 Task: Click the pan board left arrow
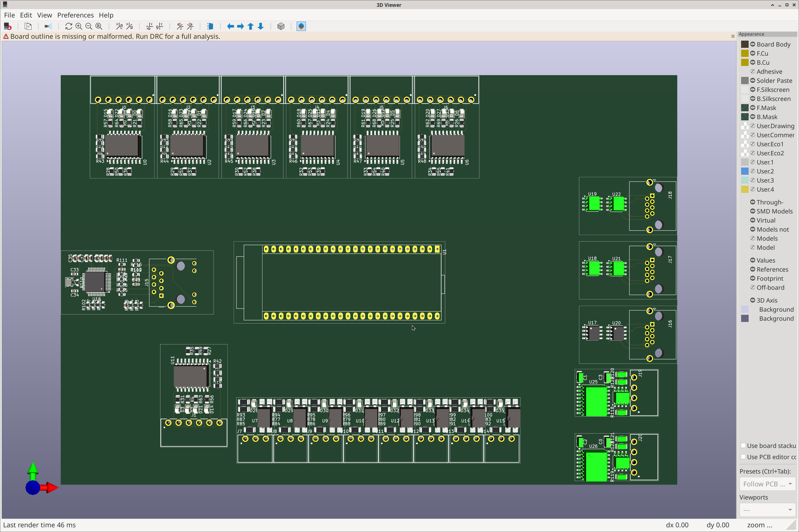pyautogui.click(x=230, y=27)
